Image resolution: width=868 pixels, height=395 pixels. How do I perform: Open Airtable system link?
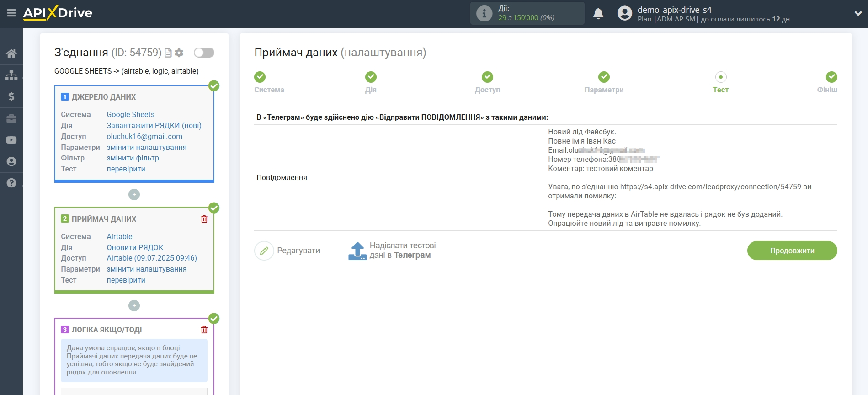tap(119, 236)
